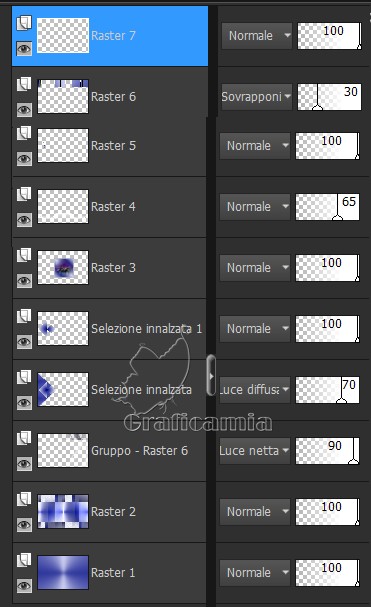371x607 pixels.
Task: Toggle visibility of Raster 5 layer
Action: [x=24, y=159]
